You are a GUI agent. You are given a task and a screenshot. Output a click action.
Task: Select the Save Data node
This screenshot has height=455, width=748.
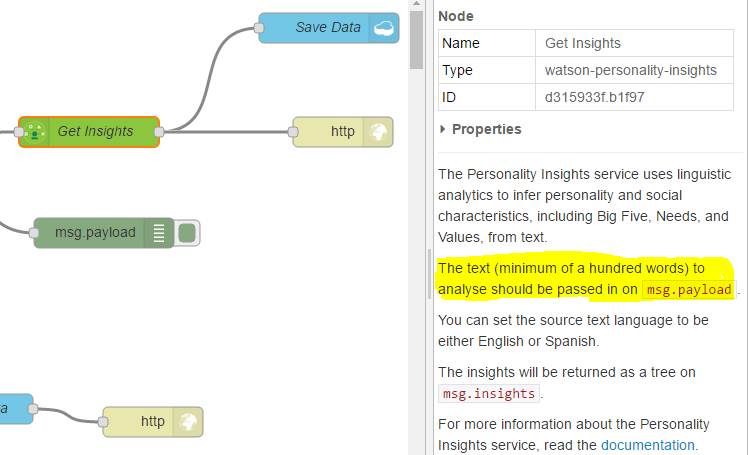point(329,28)
